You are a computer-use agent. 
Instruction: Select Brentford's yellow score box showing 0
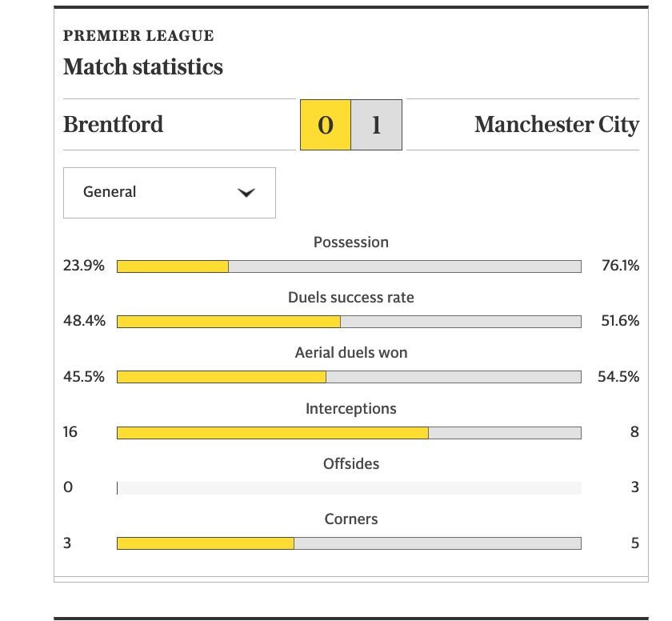click(326, 125)
